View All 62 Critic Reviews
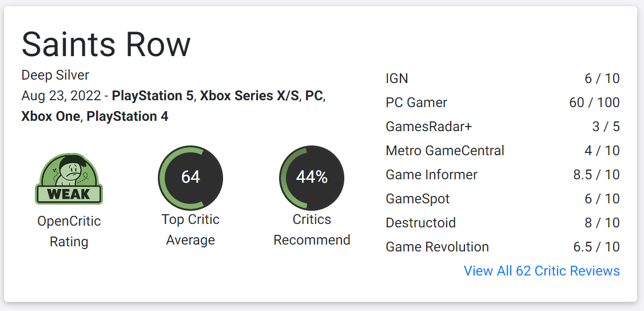The width and height of the screenshot is (644, 311). pos(542,271)
